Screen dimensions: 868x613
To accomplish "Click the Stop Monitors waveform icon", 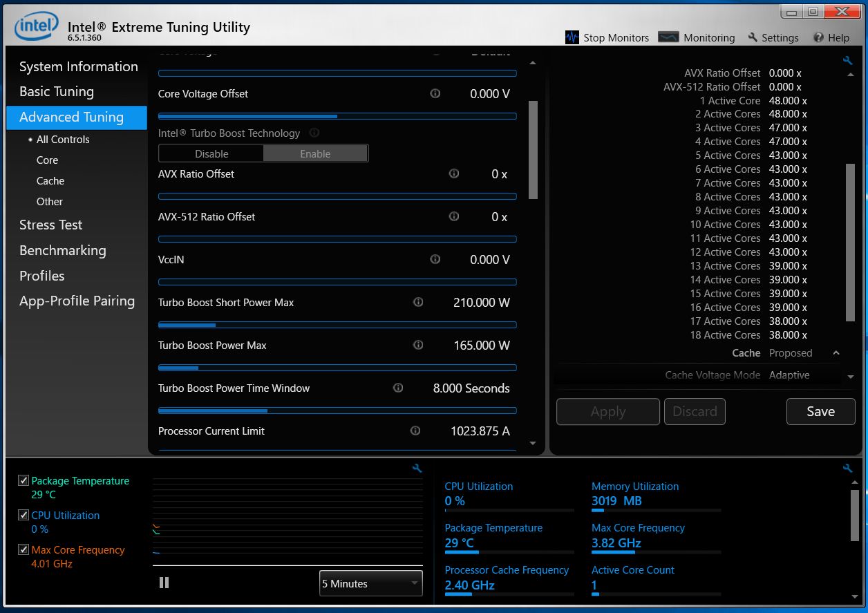I will [572, 37].
